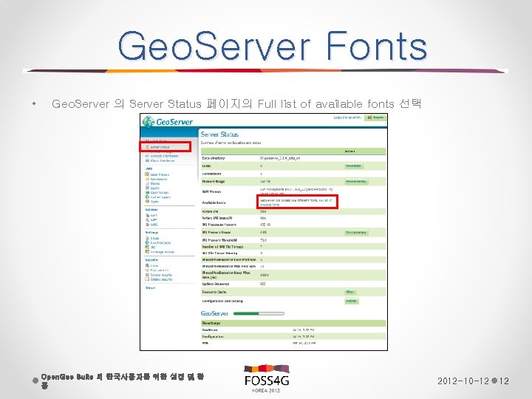Click the green GeoServer progress bar
The height and width of the screenshot is (399, 532).
259,313
